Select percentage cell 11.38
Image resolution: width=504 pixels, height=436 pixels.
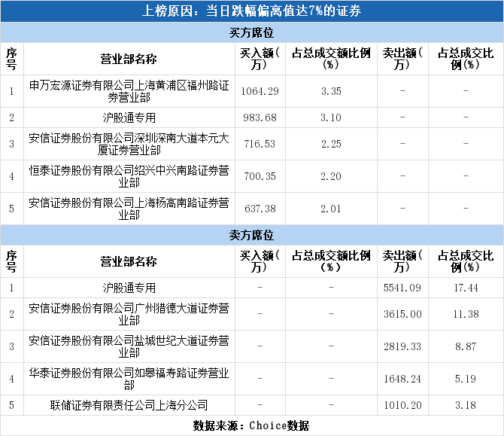pos(466,314)
